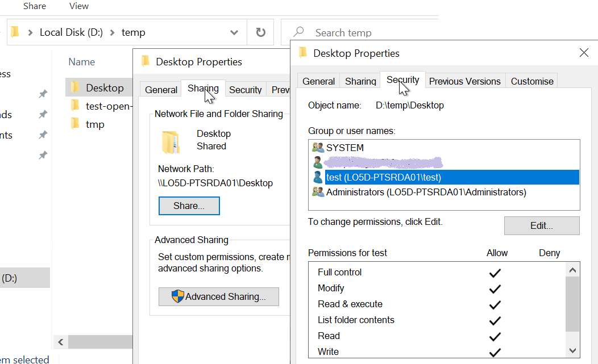Select the tmp folder icon
The width and height of the screenshot is (598, 364).
pyautogui.click(x=76, y=124)
